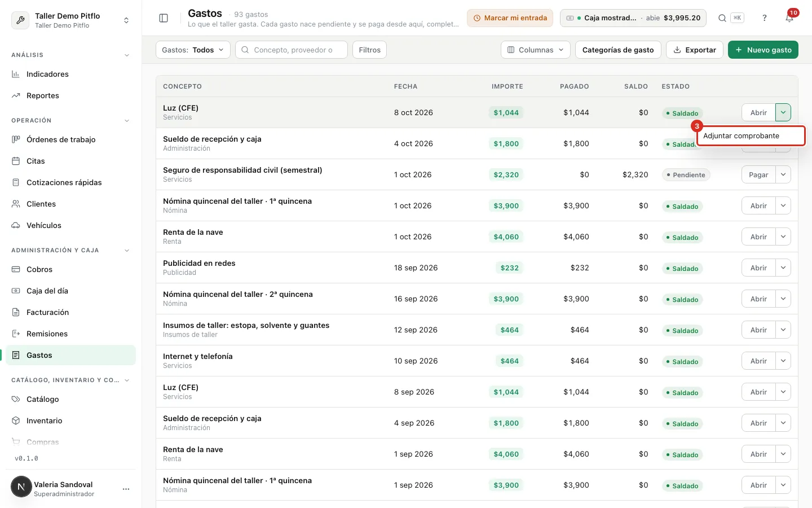Open Citas calendar item

pyautogui.click(x=70, y=161)
